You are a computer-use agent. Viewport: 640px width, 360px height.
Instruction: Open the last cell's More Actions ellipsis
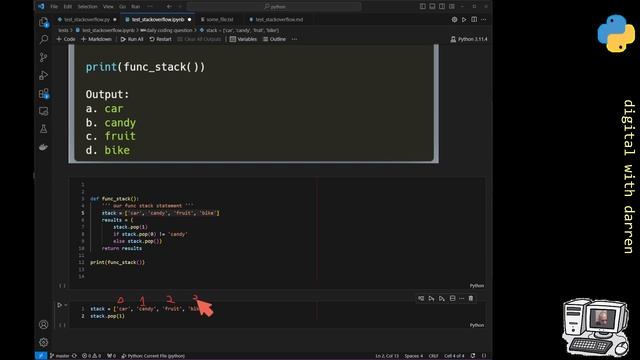pos(462,298)
